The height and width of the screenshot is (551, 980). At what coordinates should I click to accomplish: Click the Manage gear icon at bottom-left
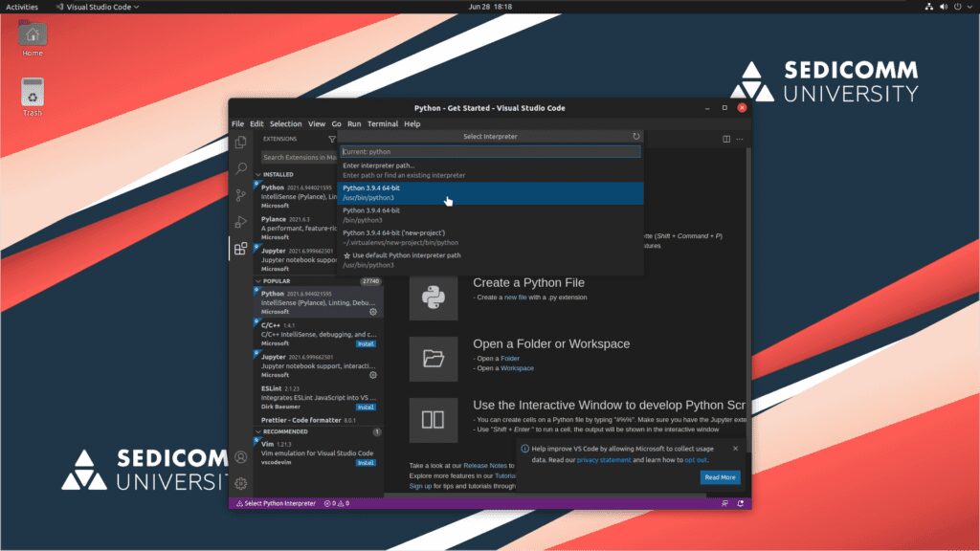click(x=241, y=483)
